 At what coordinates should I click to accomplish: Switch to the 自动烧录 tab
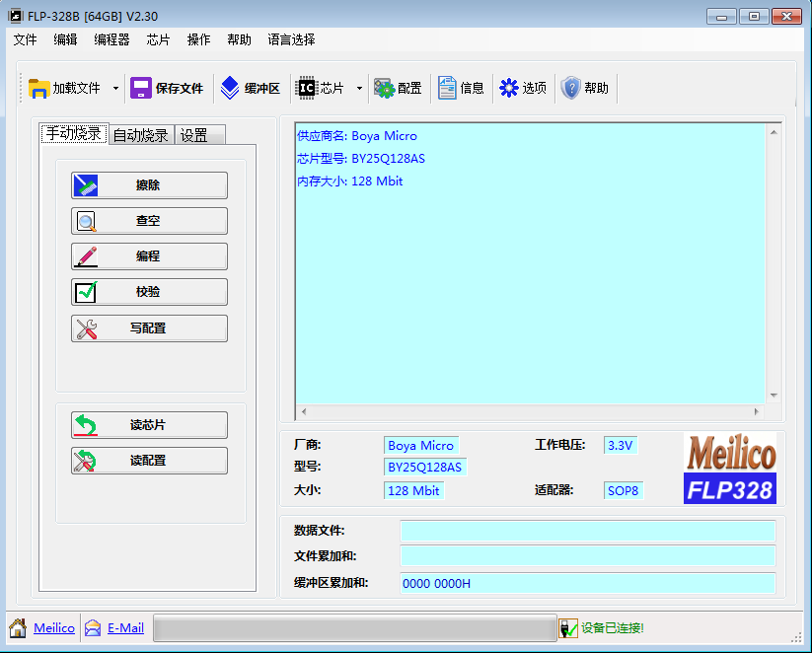point(141,135)
